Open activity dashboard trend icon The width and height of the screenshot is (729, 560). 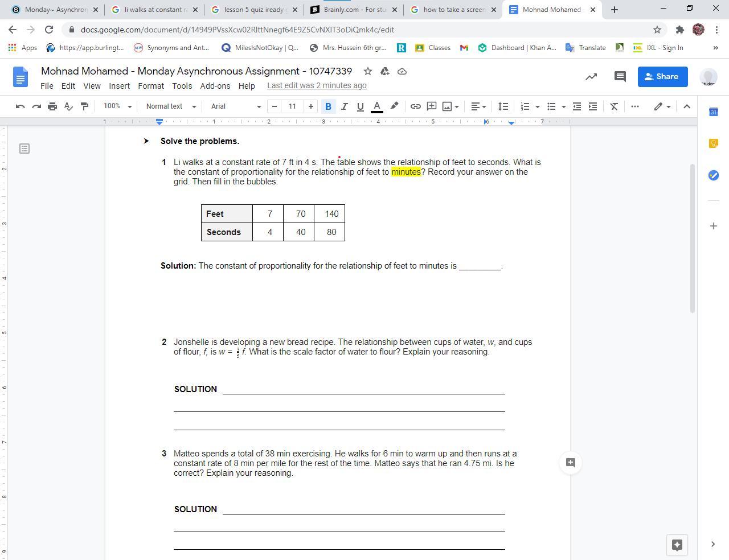591,77
